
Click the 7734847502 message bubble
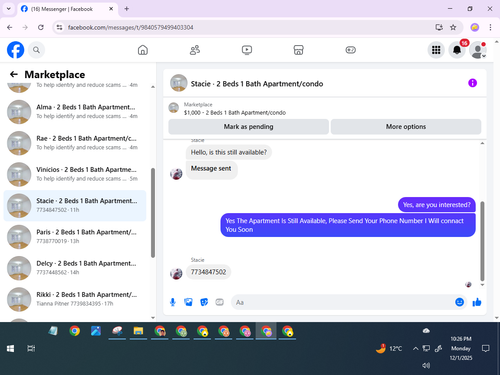pyautogui.click(x=208, y=272)
